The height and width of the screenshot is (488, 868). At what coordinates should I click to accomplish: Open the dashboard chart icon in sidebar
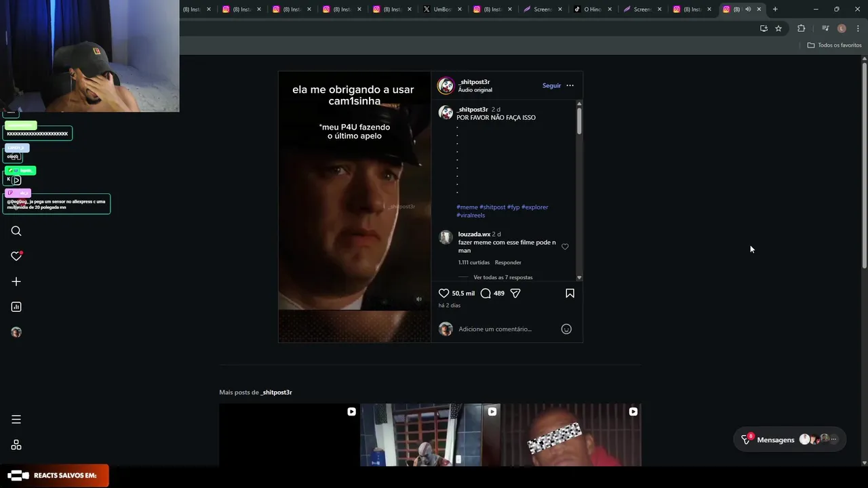[16, 307]
